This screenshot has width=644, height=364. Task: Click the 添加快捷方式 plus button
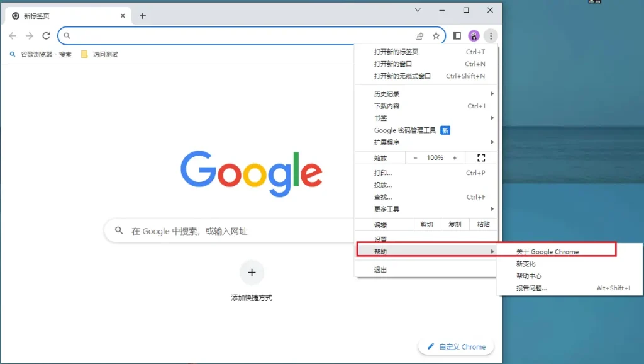pyautogui.click(x=252, y=272)
